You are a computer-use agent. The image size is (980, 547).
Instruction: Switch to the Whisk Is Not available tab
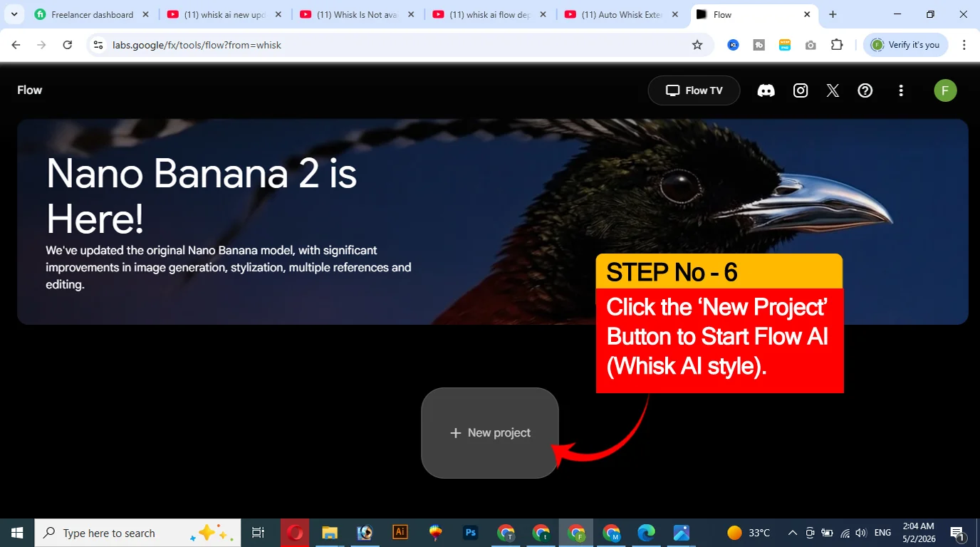(x=358, y=14)
